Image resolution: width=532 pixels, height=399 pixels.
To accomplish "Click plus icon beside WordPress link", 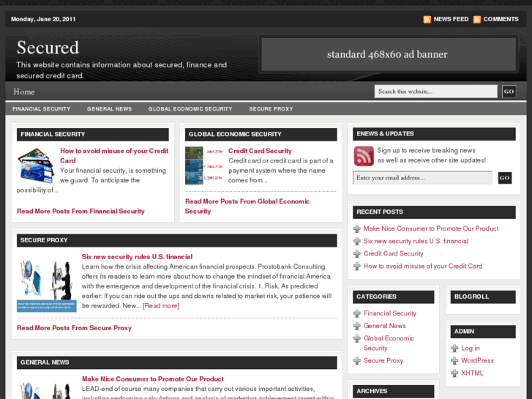I will [x=454, y=361].
